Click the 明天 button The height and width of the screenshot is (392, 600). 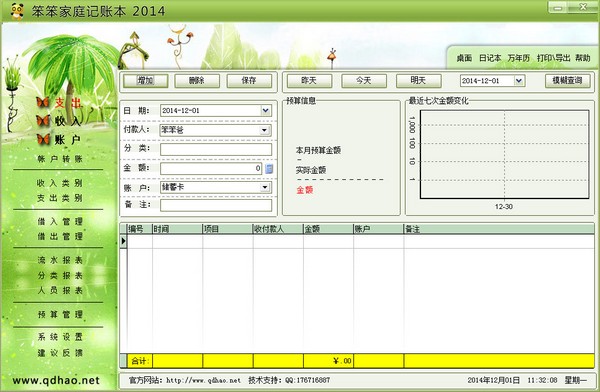(419, 81)
